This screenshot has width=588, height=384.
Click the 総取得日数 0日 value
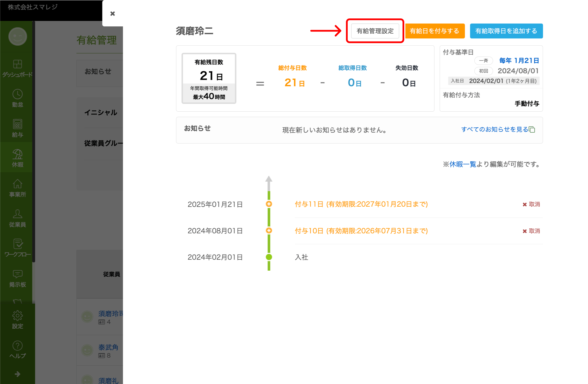(354, 83)
